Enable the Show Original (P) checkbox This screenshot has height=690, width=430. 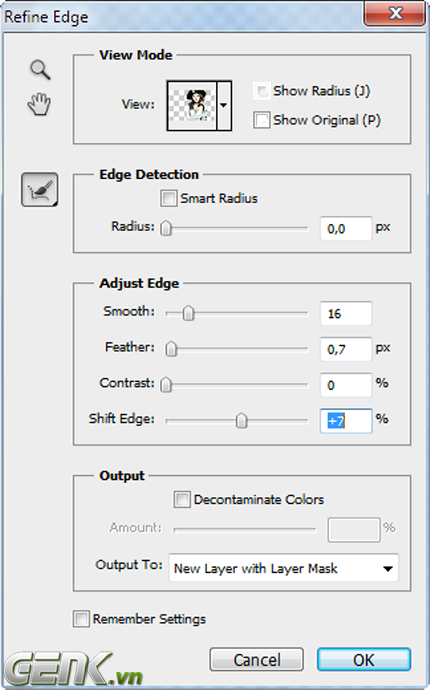pos(261,120)
